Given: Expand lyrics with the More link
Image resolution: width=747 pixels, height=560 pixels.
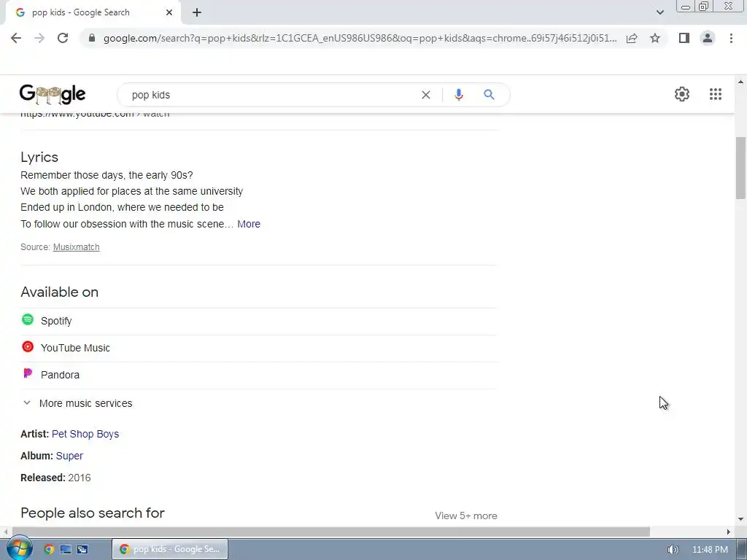Looking at the screenshot, I should point(249,224).
